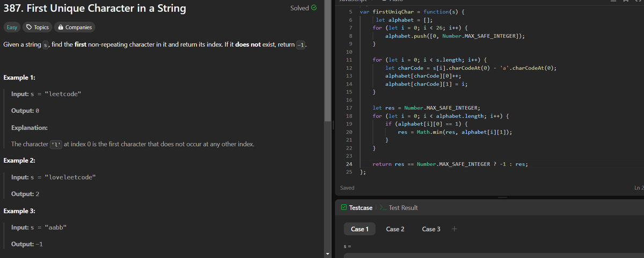Viewport: 644px width, 258px height.
Task: Click the 'if (alphabet[i][0] == 1) {' line
Action: pos(428,124)
